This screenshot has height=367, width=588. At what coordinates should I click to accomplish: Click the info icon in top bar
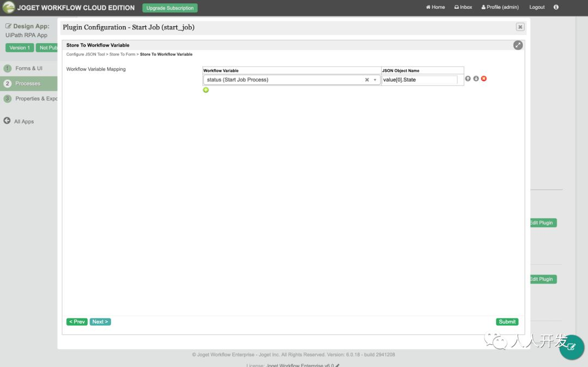pyautogui.click(x=556, y=7)
